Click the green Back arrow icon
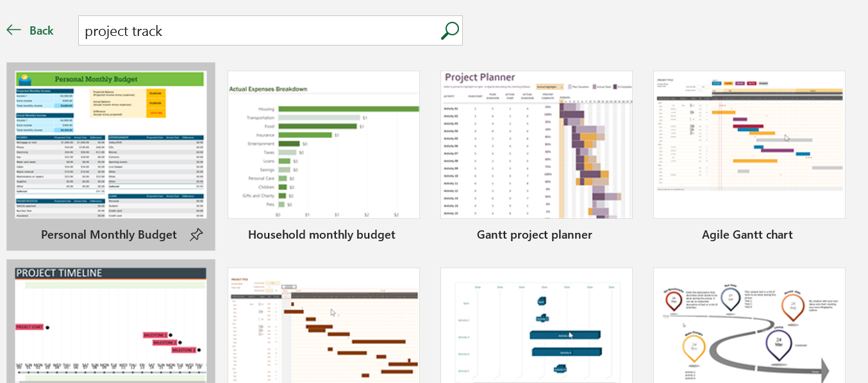868x383 pixels. pos(14,30)
